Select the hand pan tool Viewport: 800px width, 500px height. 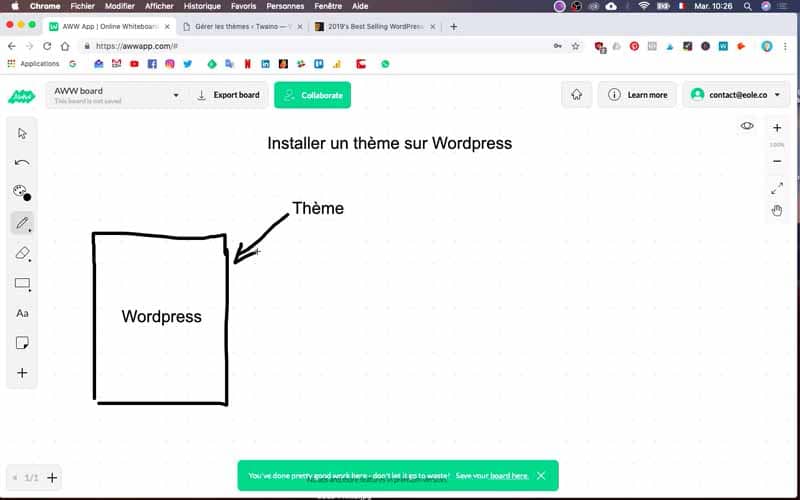point(777,210)
